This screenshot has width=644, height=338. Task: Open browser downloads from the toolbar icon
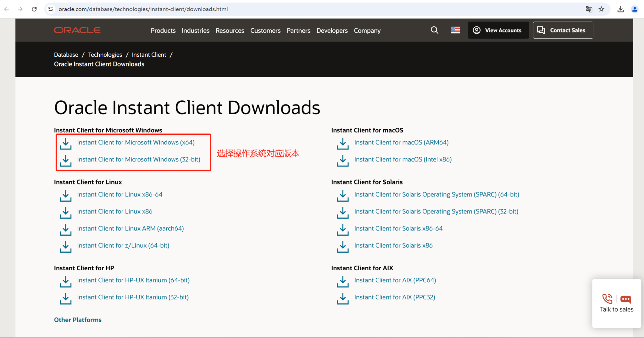pyautogui.click(x=620, y=9)
